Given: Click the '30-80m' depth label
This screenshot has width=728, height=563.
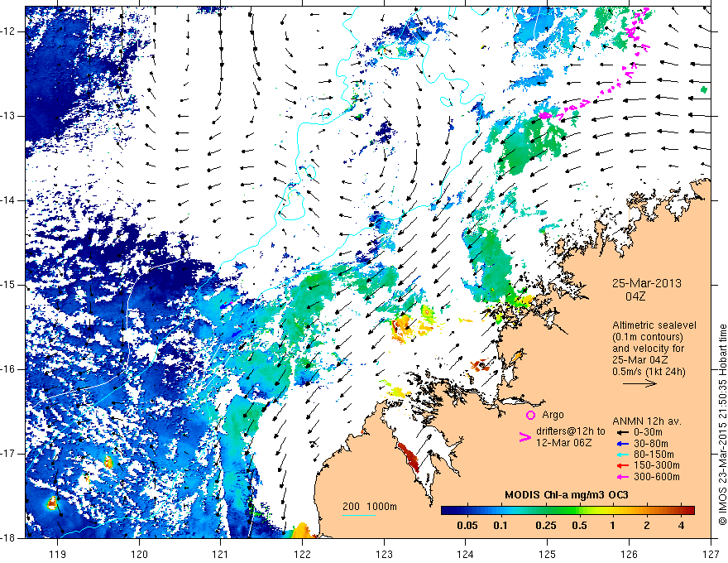Looking at the screenshot, I should (651, 444).
